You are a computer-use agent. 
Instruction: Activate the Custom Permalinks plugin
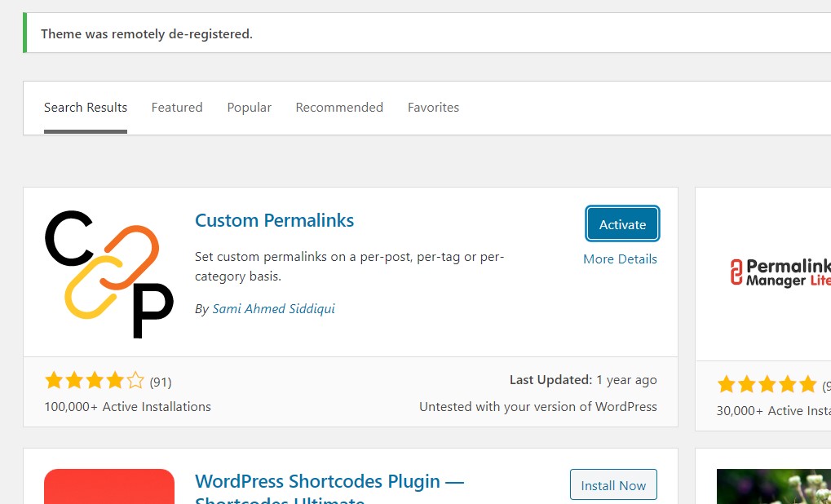(x=622, y=224)
